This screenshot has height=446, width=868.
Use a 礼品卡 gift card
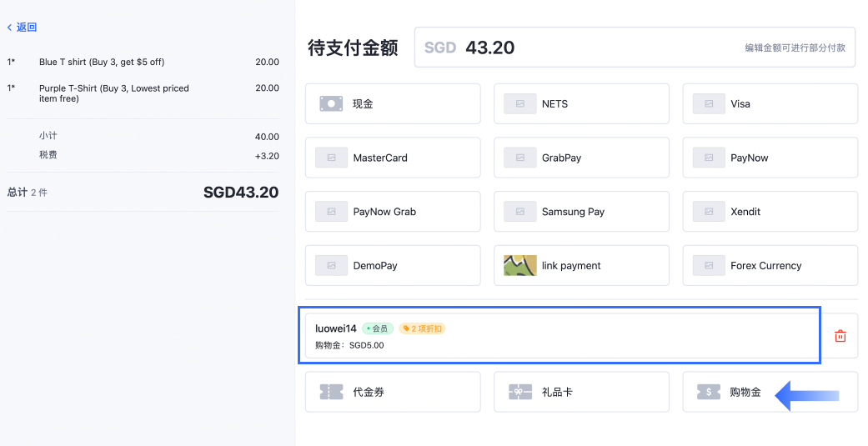tap(581, 392)
